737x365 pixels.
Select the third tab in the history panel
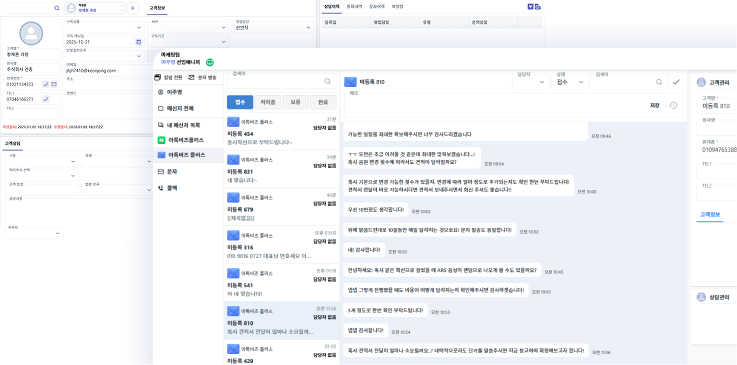376,7
